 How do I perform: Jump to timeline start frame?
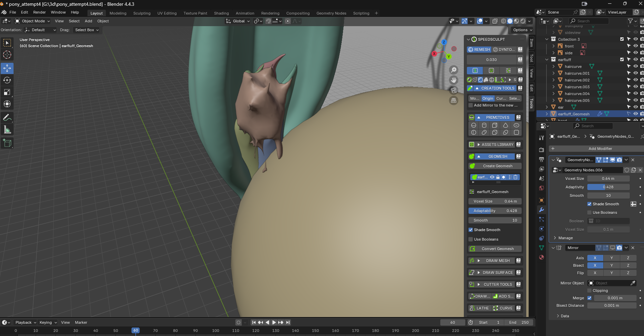click(x=254, y=322)
